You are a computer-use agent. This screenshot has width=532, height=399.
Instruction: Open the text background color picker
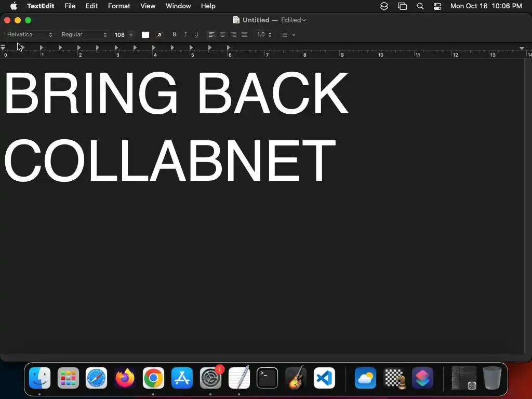point(159,35)
